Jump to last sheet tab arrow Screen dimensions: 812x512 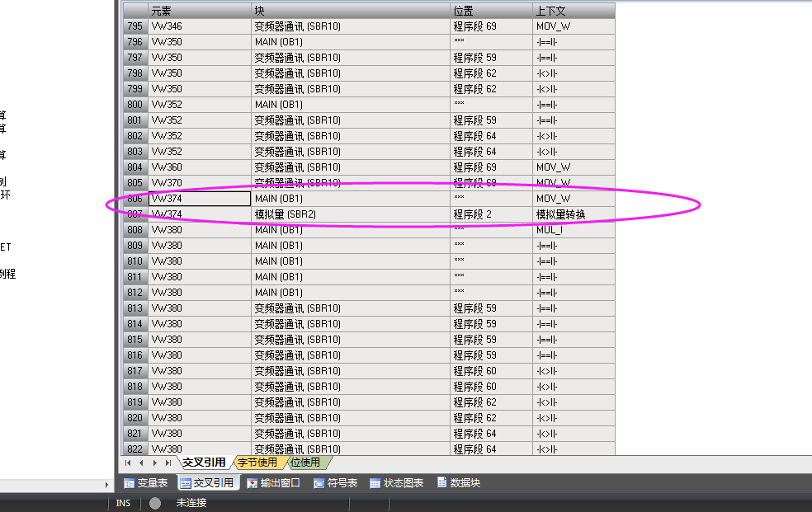tap(168, 463)
